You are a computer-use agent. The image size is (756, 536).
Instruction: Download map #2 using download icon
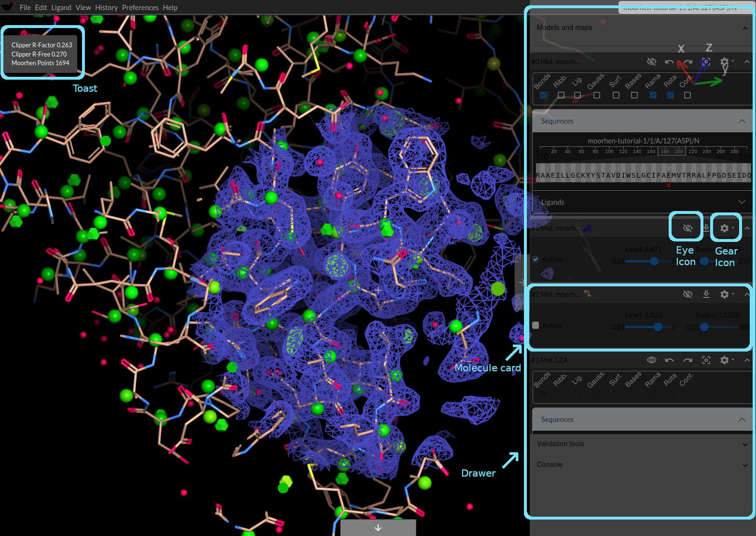coord(706,294)
